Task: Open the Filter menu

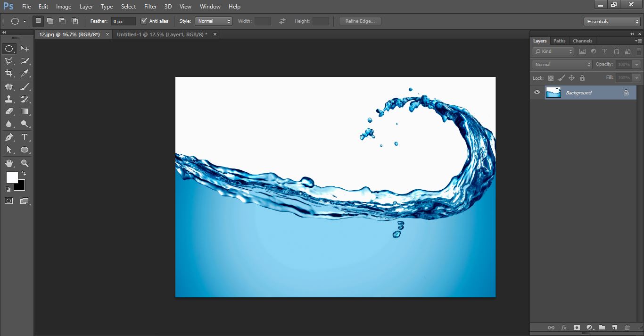Action: click(x=150, y=6)
